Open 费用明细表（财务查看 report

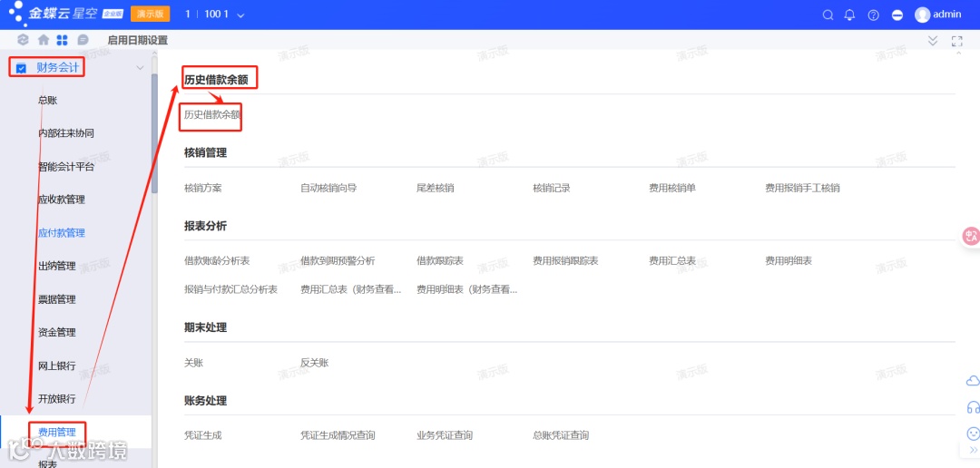pos(467,289)
